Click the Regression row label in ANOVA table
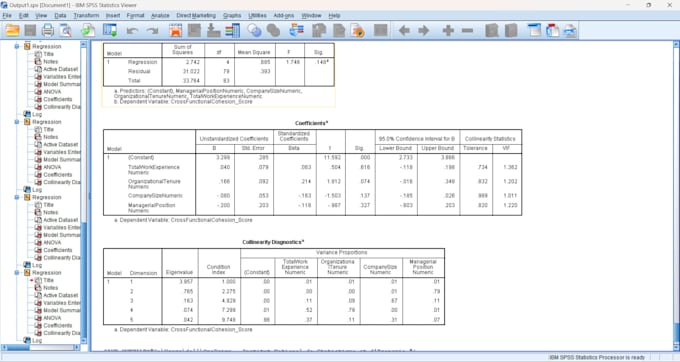Image resolution: width=680 pixels, height=362 pixels. 142,62
